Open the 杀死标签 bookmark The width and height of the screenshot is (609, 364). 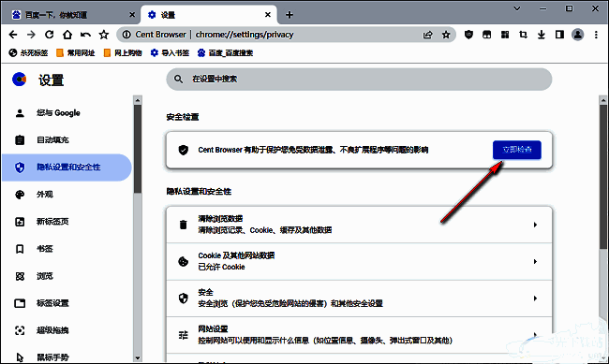point(28,52)
